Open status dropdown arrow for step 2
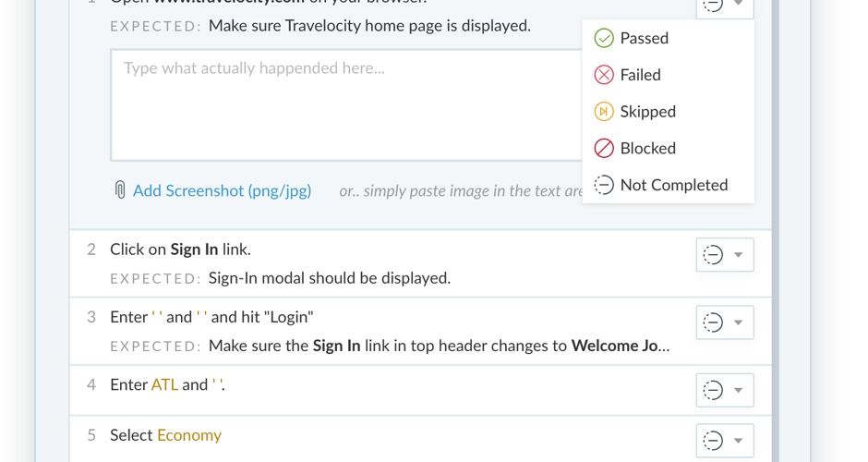The height and width of the screenshot is (462, 868). [x=739, y=255]
